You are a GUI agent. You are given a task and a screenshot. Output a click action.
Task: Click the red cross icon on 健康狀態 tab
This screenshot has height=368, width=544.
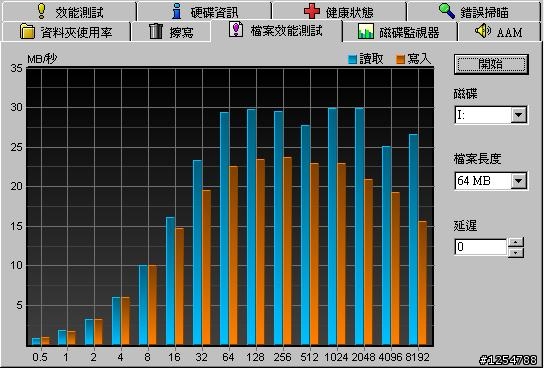(312, 12)
